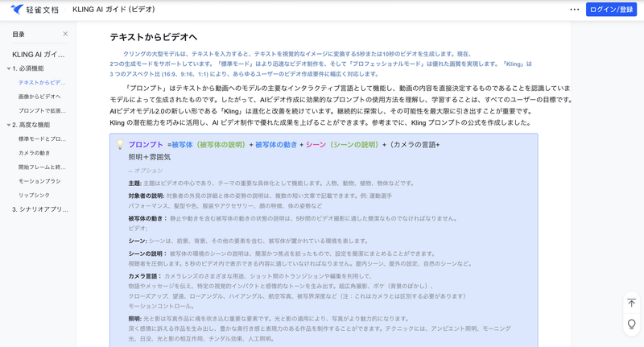Click the テキストからビデオへ main heading
Viewport: 644px width, 347px height.
153,37
